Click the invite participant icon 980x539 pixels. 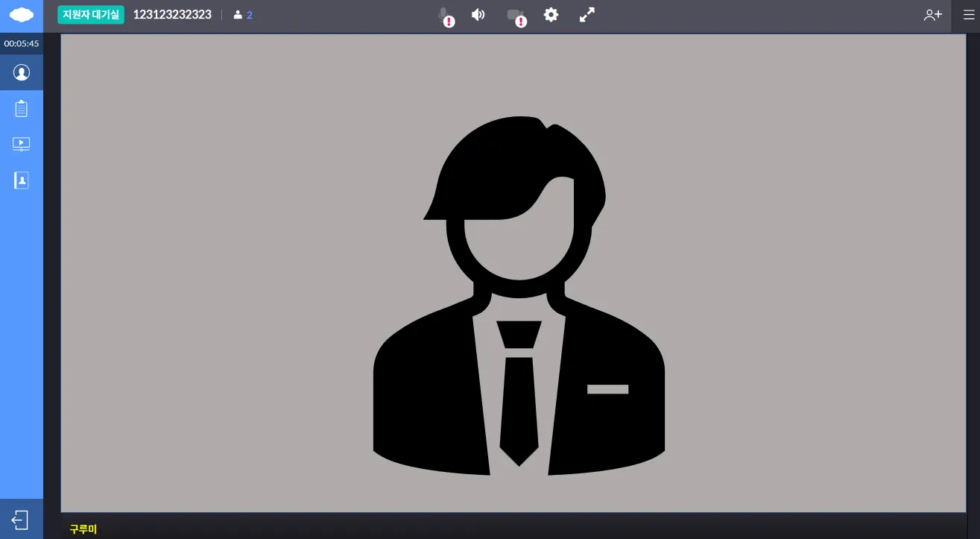[x=933, y=15]
